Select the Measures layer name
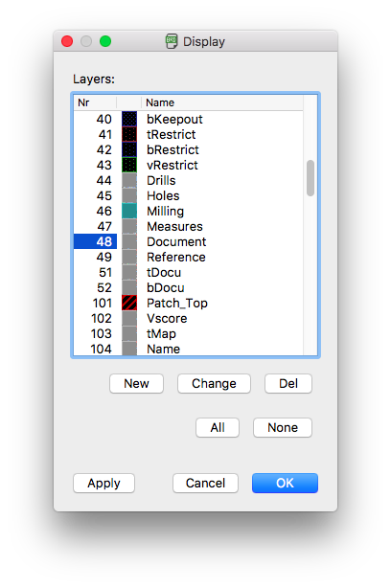This screenshot has width=391, height=588. coord(174,227)
